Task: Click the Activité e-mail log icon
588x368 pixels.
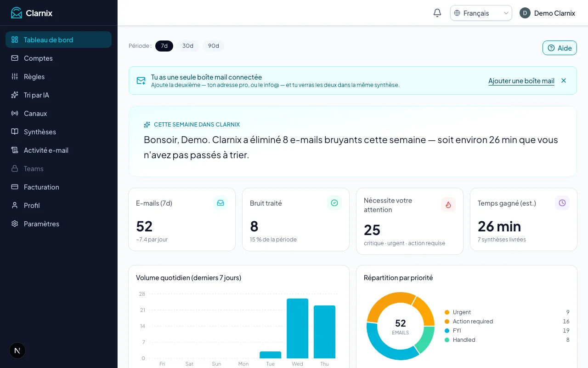Action: [15, 150]
